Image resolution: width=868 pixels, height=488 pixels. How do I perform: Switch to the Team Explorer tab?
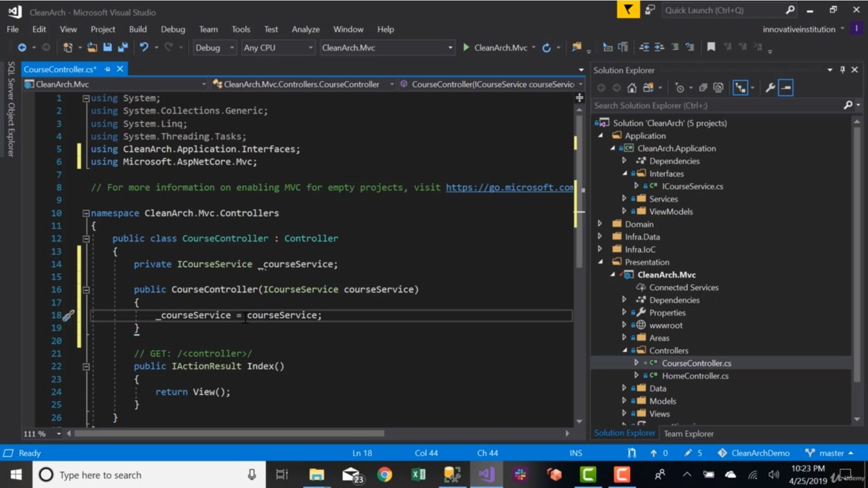[x=689, y=434]
